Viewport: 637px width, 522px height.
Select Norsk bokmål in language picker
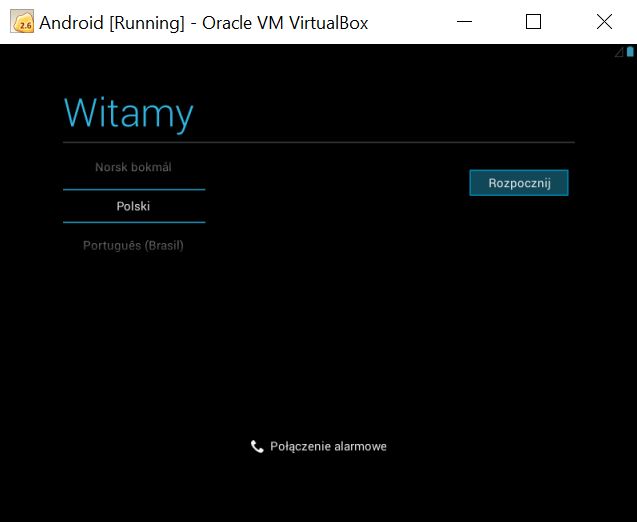(x=133, y=167)
